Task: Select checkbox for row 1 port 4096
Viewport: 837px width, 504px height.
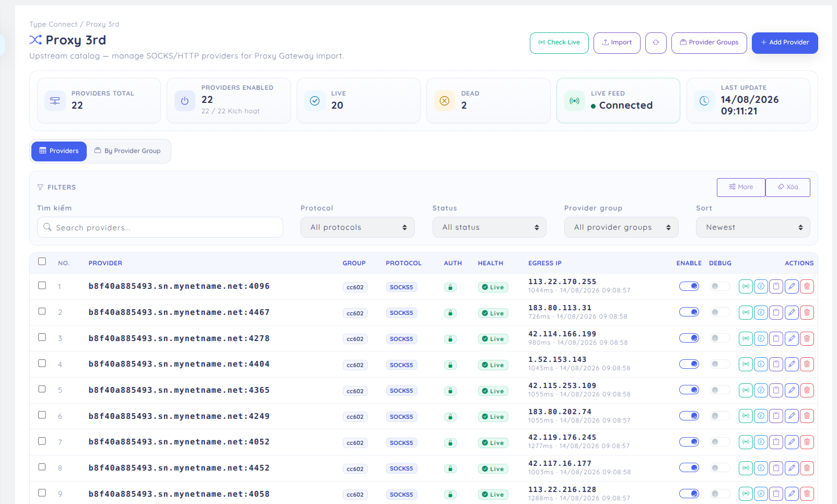Action: point(42,285)
